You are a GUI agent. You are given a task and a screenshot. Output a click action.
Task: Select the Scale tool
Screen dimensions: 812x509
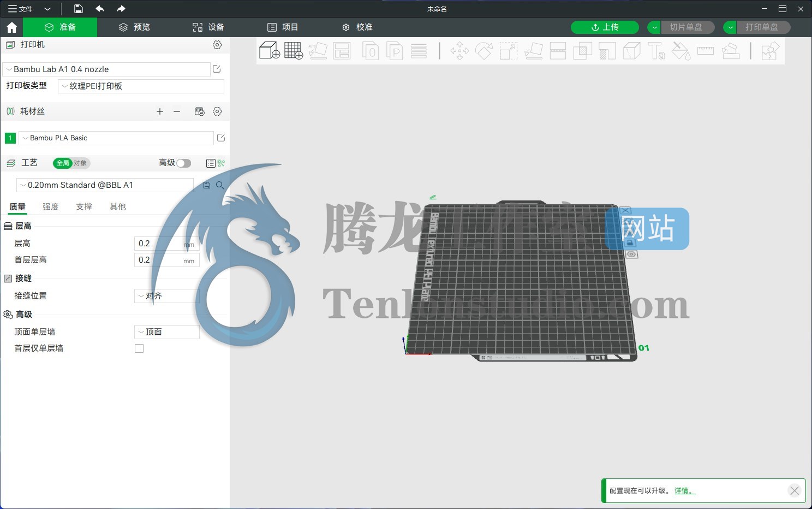coord(509,51)
